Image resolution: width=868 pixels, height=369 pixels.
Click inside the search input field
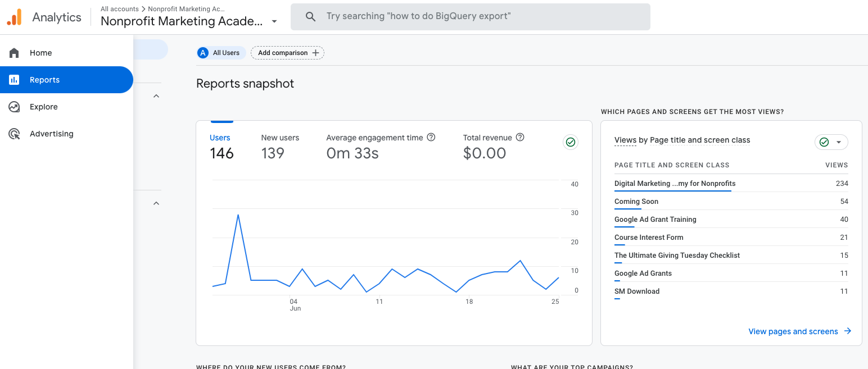[x=478, y=17]
